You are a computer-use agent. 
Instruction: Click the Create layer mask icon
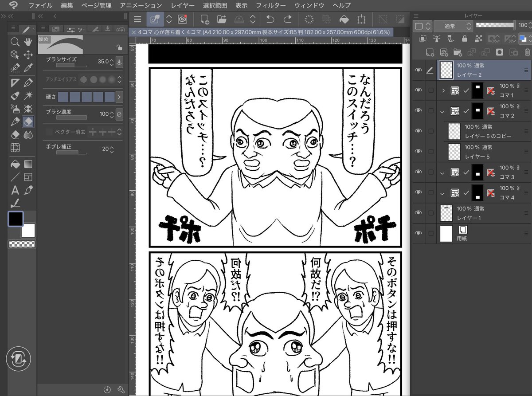tap(500, 52)
